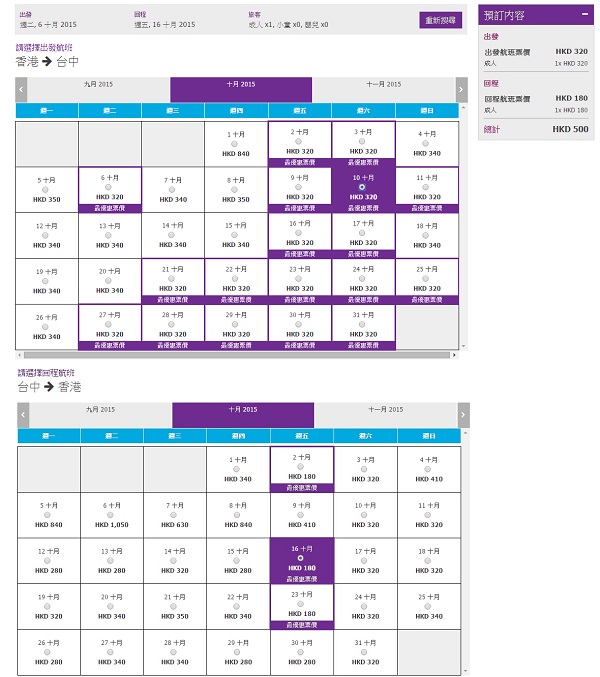The height and width of the screenshot is (677, 600).
Task: Collapse the 預訂內容 booking summary panel
Action: point(584,15)
